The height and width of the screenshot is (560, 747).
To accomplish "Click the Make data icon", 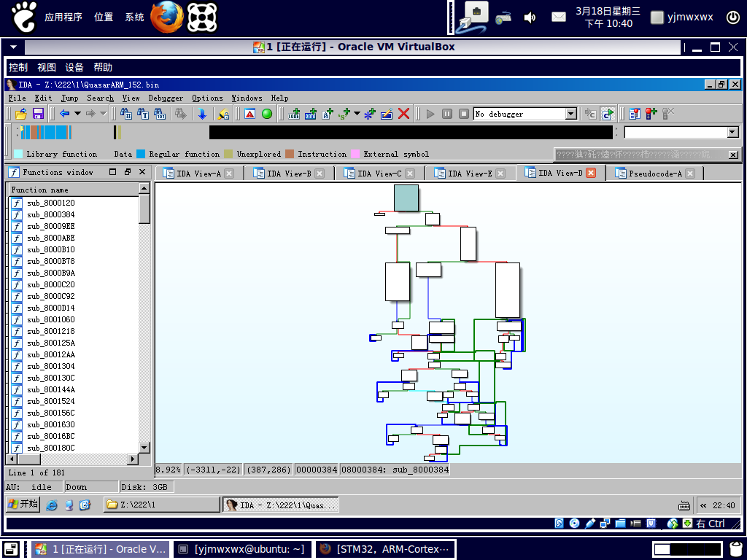I will pyautogui.click(x=311, y=114).
